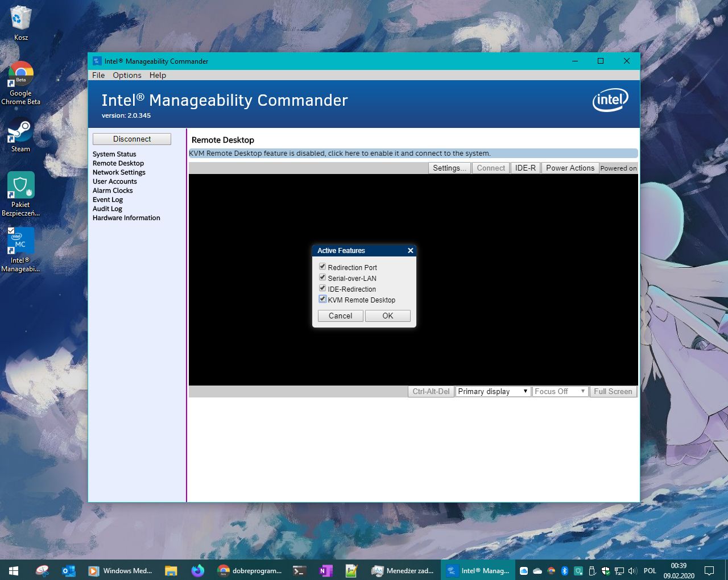Click the Disconnect button
Image resolution: width=728 pixels, height=580 pixels.
[x=132, y=139]
